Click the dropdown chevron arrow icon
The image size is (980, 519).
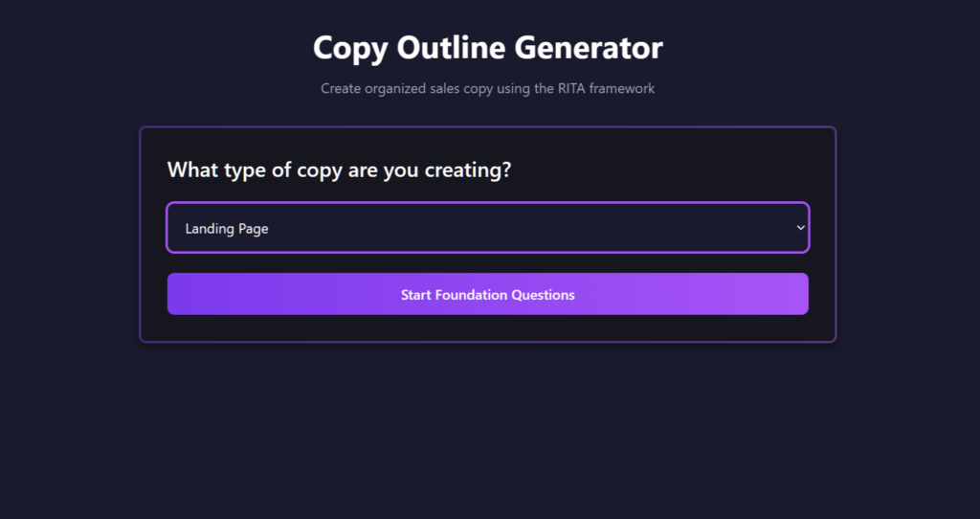[800, 228]
